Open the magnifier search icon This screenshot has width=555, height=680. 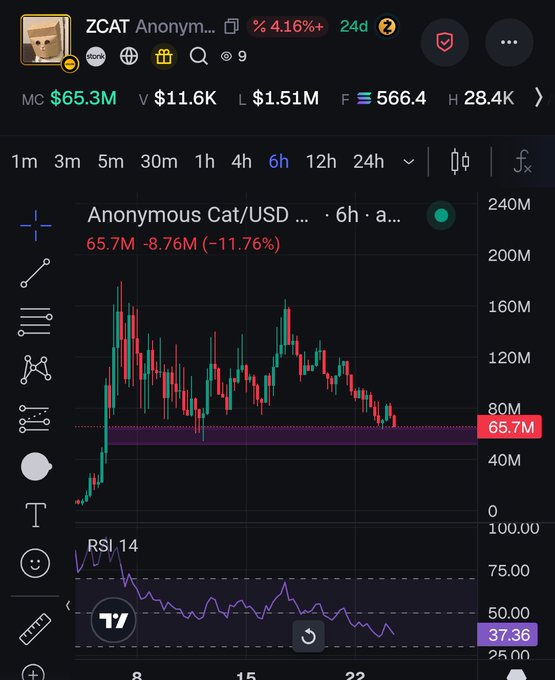199,56
